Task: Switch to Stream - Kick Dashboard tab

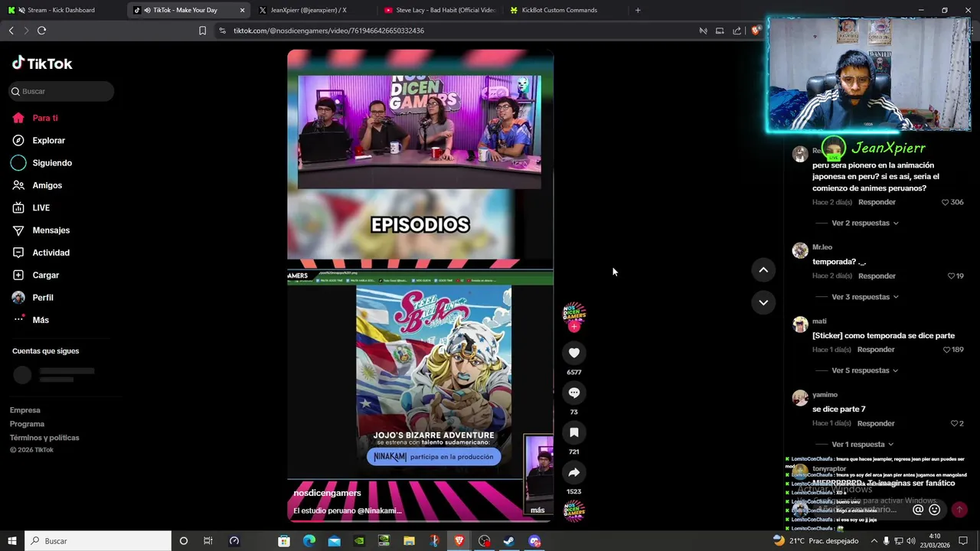Action: click(x=63, y=10)
